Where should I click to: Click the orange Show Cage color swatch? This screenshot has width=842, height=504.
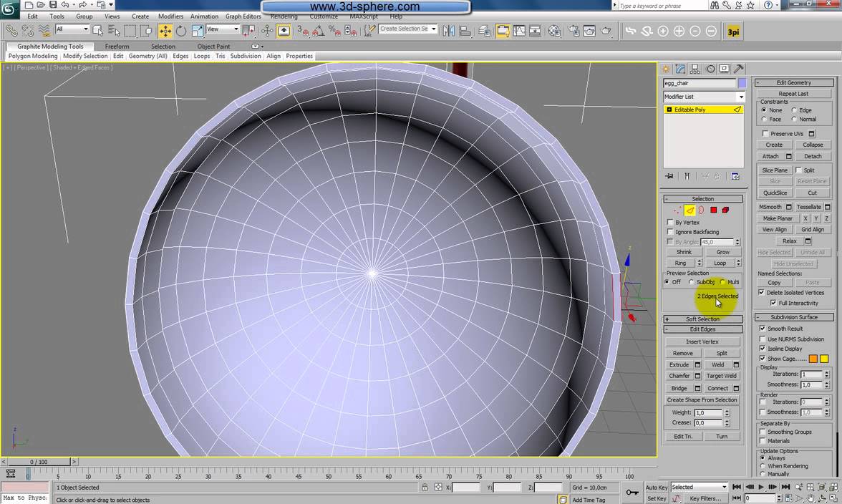[813, 359]
